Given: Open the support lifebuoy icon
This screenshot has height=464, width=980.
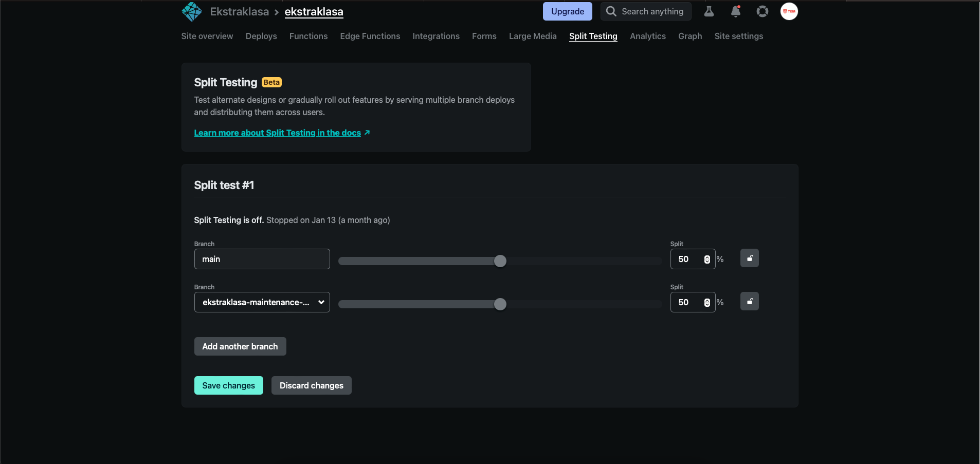Looking at the screenshot, I should pos(763,11).
